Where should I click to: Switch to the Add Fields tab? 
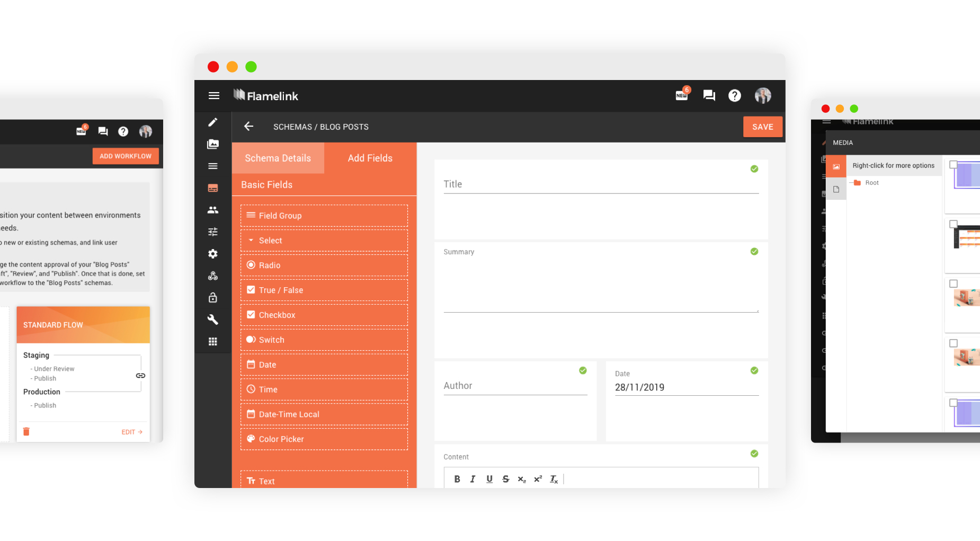click(370, 158)
